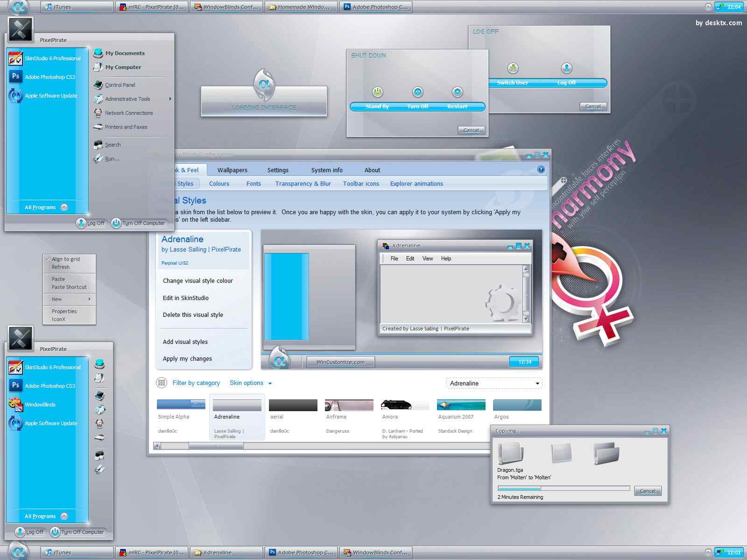Expand the tray arrow in the bottom taskbar

[x=708, y=552]
